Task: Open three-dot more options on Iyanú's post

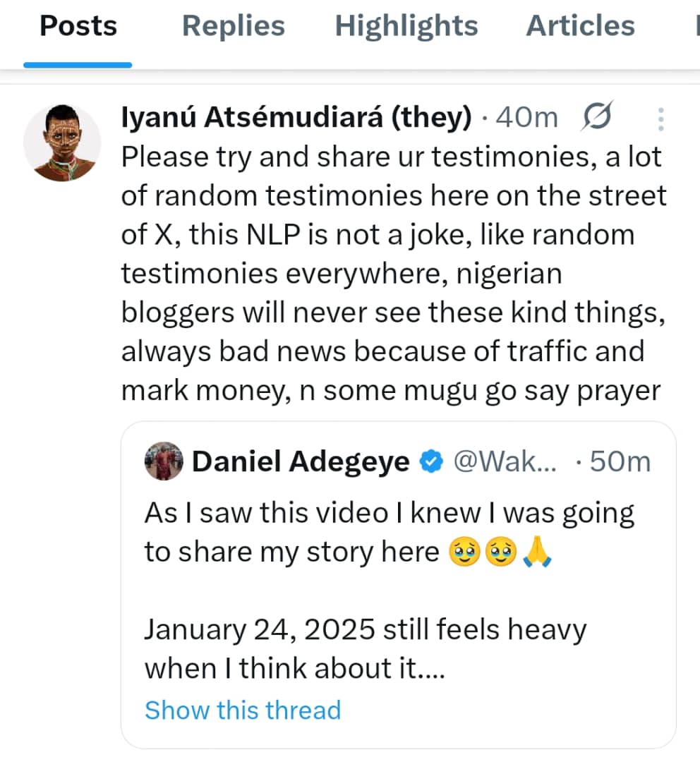Action: tap(660, 119)
